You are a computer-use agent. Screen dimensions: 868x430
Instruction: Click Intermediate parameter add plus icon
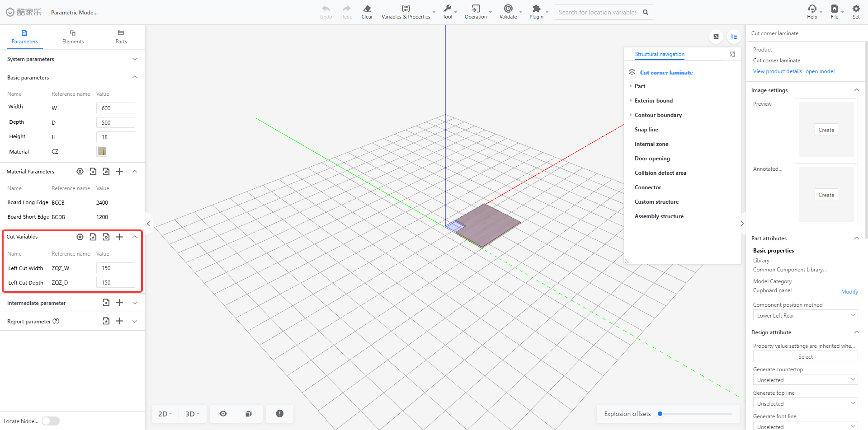tap(119, 303)
